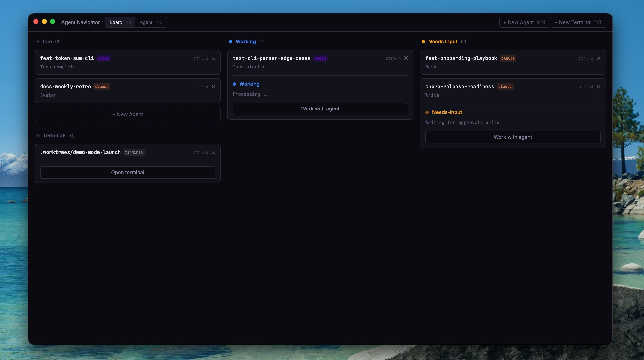Click New Agent button in title bar
The height and width of the screenshot is (360, 644).
pyautogui.click(x=524, y=22)
